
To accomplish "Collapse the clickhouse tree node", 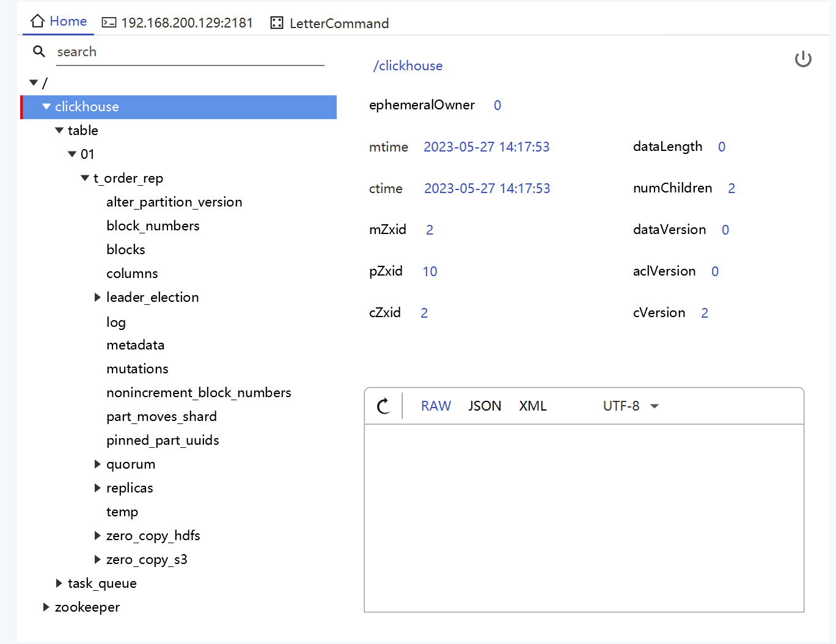I will 46,107.
